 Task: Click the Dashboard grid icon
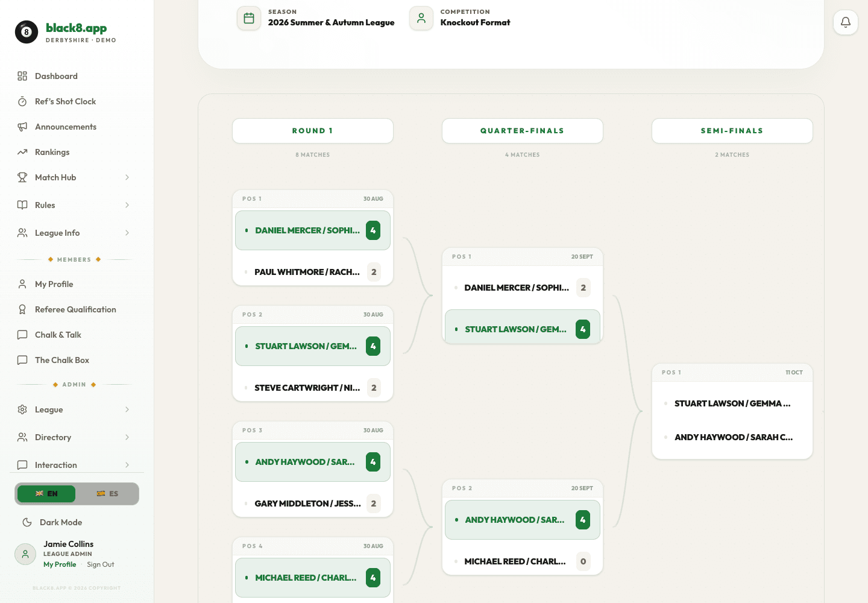tap(22, 76)
